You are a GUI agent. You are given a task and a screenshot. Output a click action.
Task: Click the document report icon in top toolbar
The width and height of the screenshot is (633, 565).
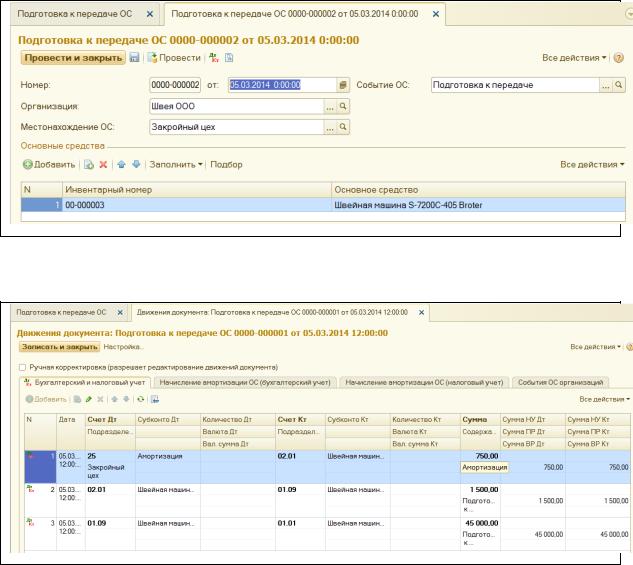point(229,58)
